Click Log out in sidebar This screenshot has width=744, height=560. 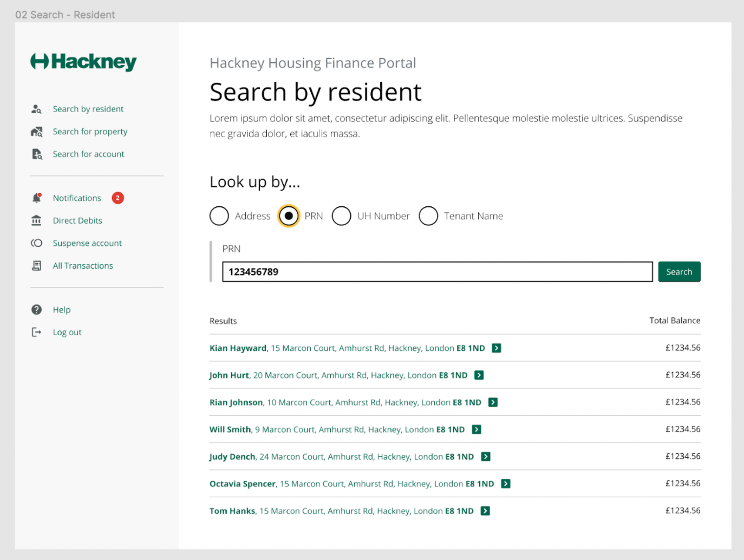tap(67, 333)
